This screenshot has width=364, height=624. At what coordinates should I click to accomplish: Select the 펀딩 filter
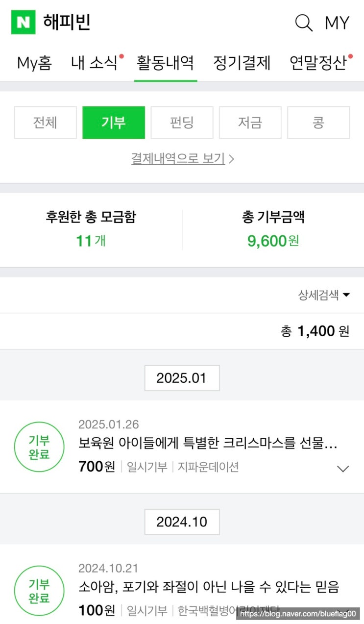(x=182, y=123)
